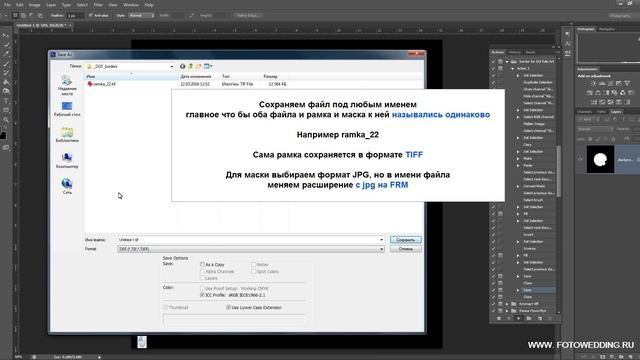Toggle Use Lower Case Extension checkbox
The height and width of the screenshot is (360, 640).
point(228,307)
